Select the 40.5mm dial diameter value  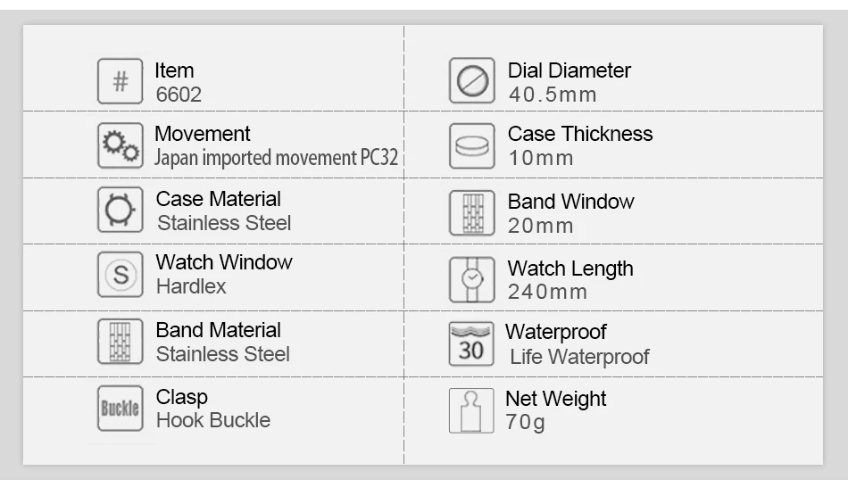553,95
